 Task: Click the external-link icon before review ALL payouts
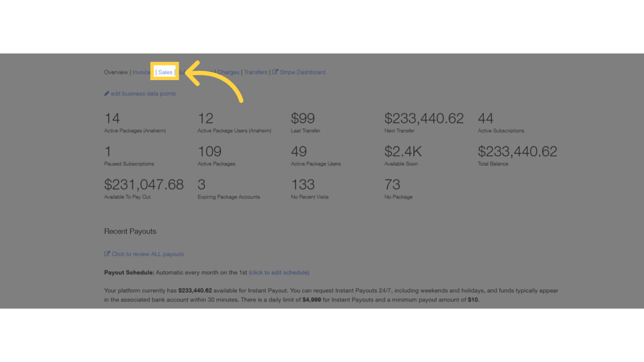pyautogui.click(x=107, y=254)
